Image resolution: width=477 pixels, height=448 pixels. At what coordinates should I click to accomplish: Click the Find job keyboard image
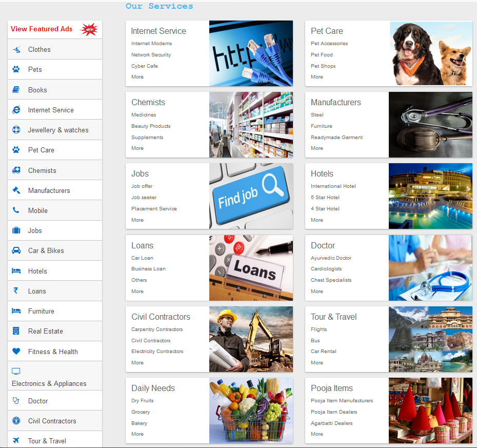coord(251,196)
